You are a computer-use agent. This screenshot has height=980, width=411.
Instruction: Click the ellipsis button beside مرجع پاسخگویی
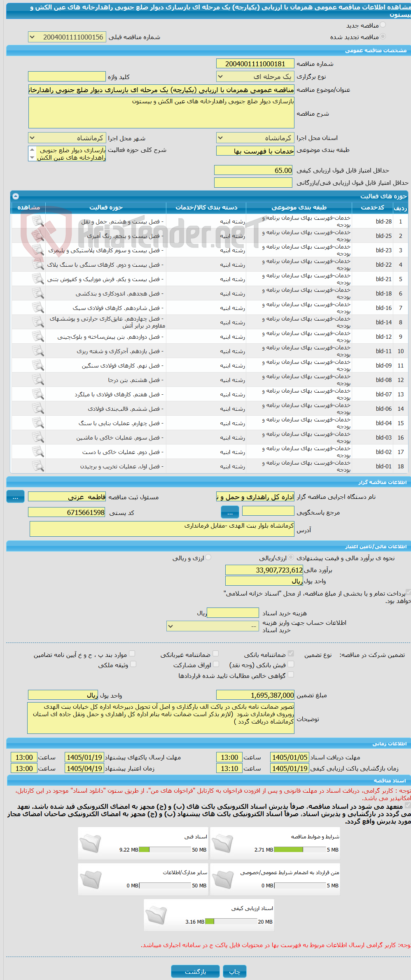pyautogui.click(x=230, y=512)
